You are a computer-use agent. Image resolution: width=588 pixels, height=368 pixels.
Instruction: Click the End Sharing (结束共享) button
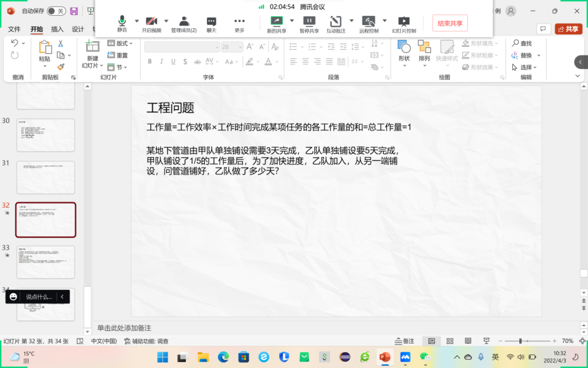point(450,23)
